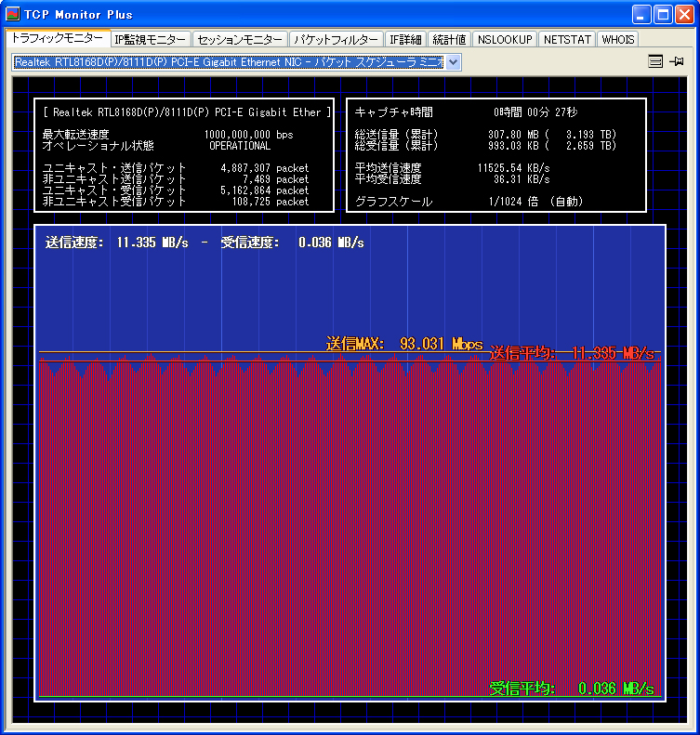
Task: Minimize the TCP Monitor Plus window
Action: [642, 14]
